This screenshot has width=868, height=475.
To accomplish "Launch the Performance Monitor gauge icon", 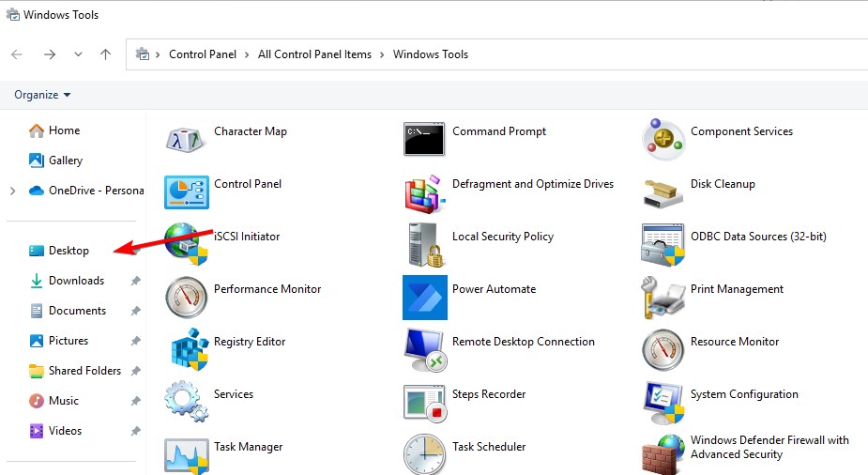I will point(187,298).
